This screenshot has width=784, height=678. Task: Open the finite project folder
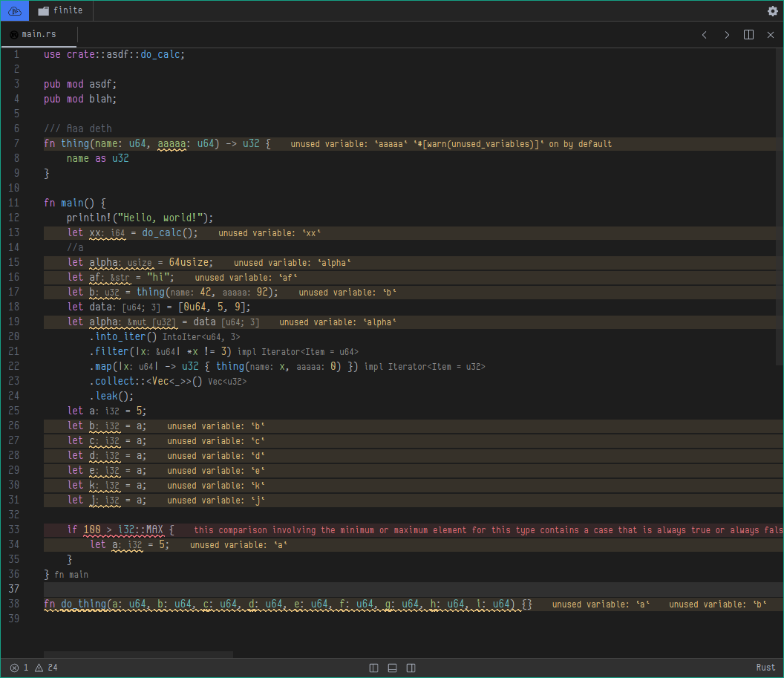60,10
